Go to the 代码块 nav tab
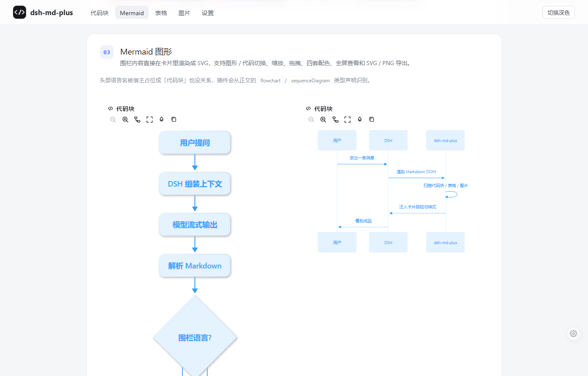 pos(100,13)
